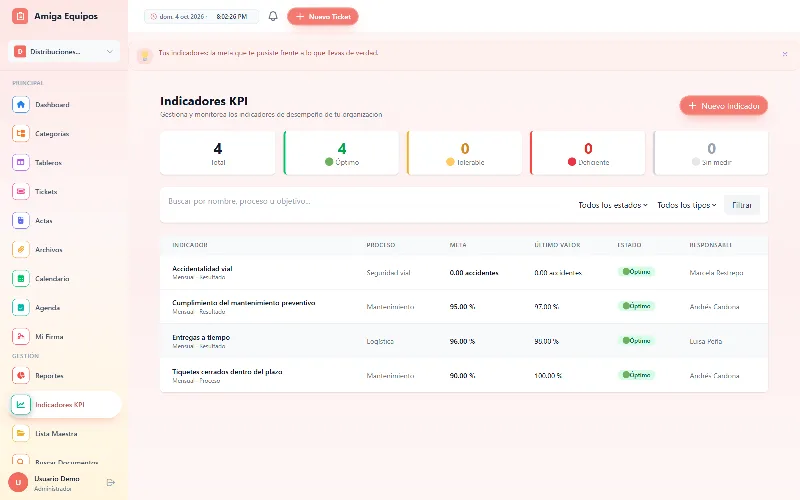Click the Responsable column header
Viewport: 800px width, 500px height.
[x=710, y=245]
